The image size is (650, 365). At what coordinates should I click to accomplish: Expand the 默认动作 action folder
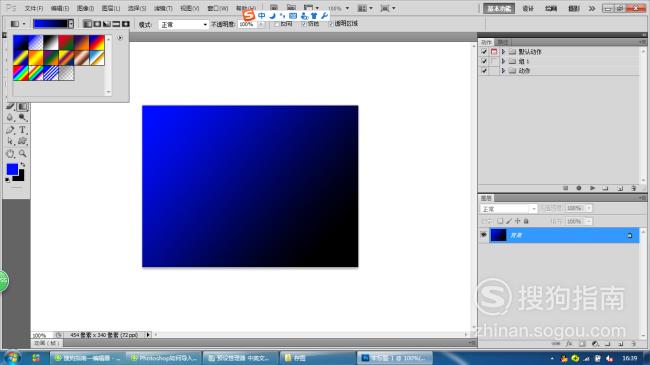pyautogui.click(x=503, y=52)
